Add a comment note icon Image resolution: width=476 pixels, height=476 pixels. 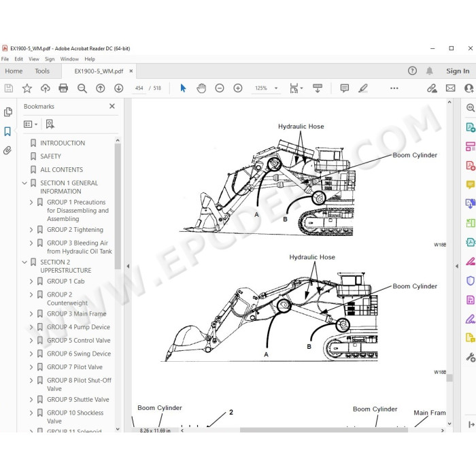click(345, 88)
